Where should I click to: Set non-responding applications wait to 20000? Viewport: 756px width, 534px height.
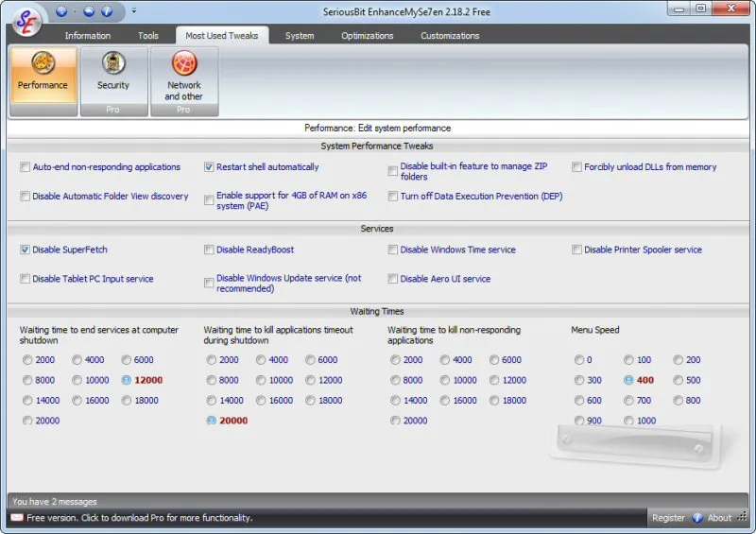[395, 421]
